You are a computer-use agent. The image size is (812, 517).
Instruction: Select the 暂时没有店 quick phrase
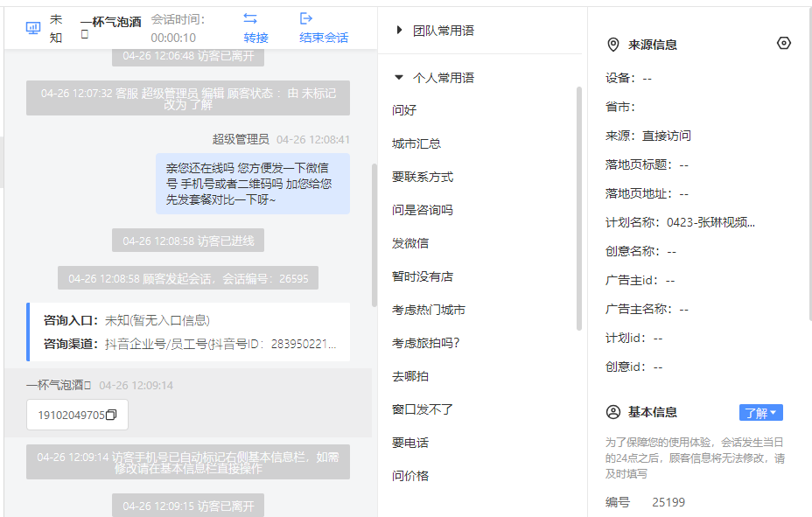(x=423, y=276)
